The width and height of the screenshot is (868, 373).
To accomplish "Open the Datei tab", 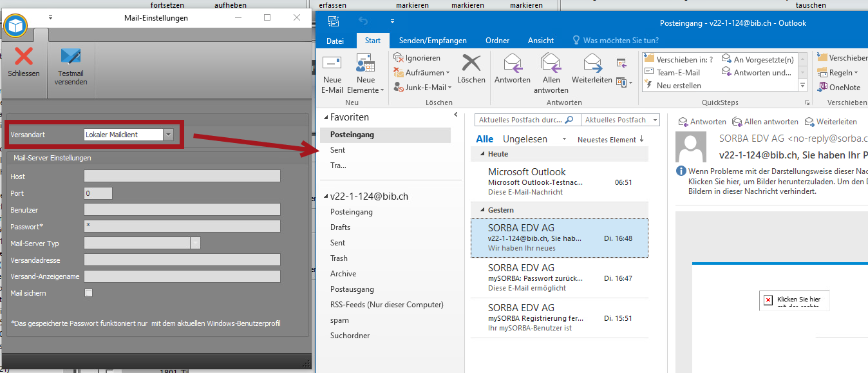I will (x=335, y=41).
